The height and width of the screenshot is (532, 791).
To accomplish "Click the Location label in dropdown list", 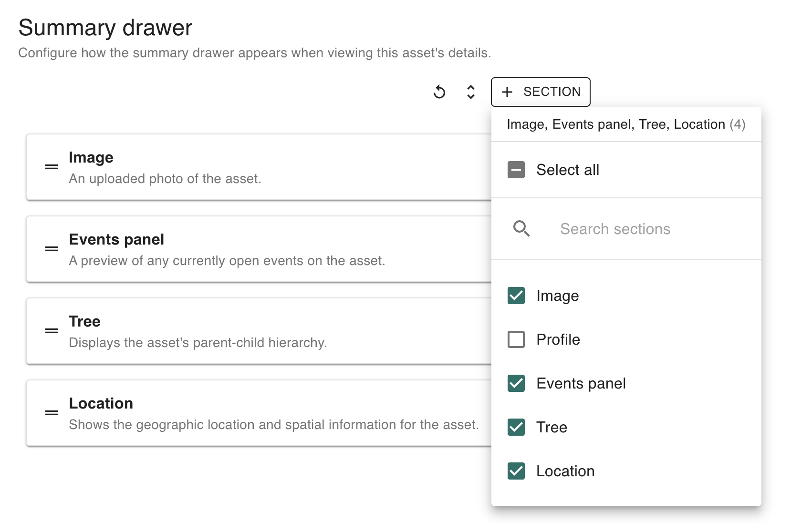I will pos(565,471).
